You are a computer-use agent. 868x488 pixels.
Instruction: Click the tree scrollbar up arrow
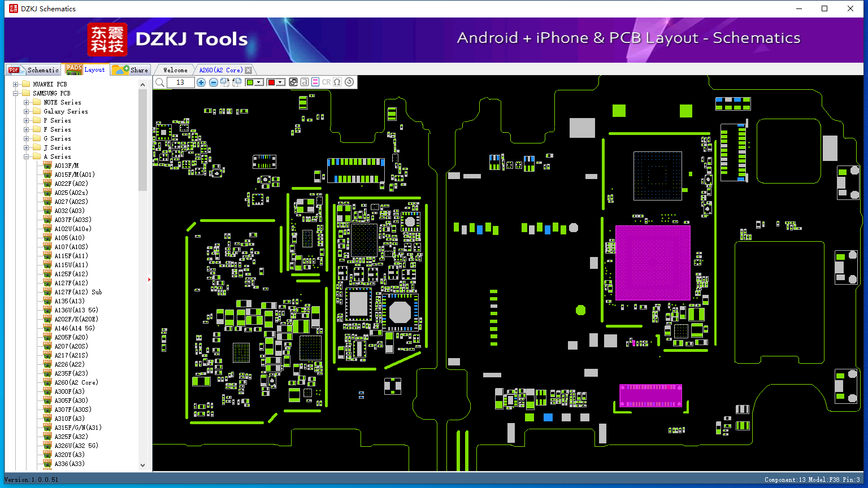pyautogui.click(x=142, y=85)
